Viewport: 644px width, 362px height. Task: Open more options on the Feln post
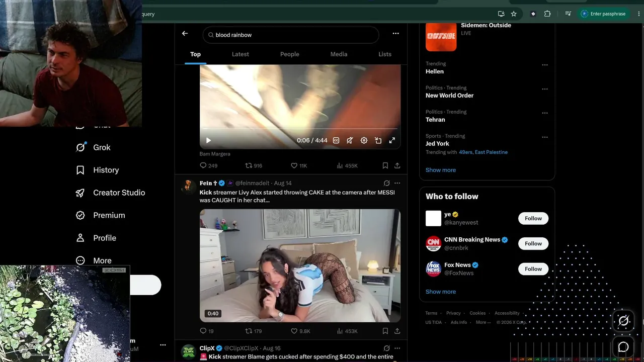pos(397,183)
